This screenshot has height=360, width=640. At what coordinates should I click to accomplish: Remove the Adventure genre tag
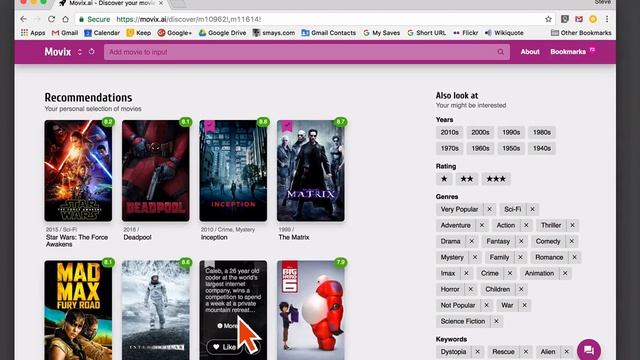point(482,225)
